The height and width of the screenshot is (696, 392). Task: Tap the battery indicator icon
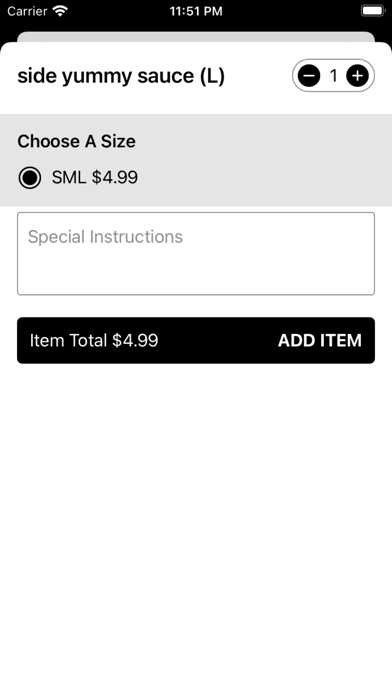click(x=372, y=11)
